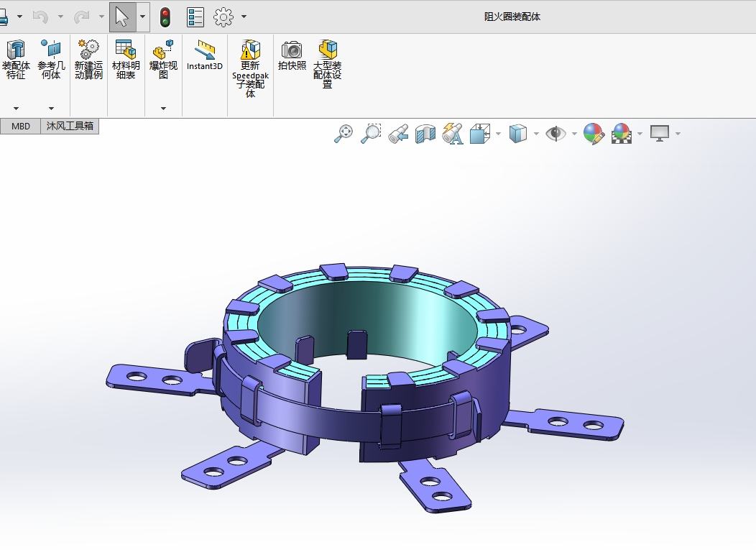Switch to the 沐风工具箱 tab
Viewport: 756px width, 550px height.
(x=70, y=126)
